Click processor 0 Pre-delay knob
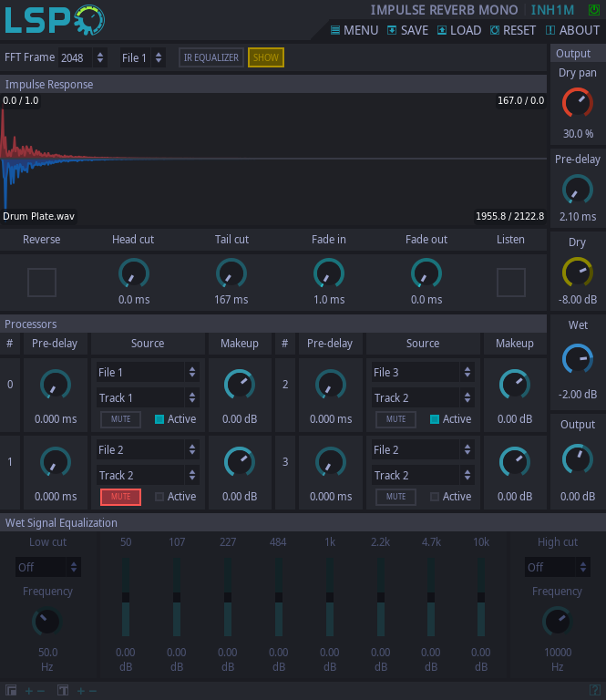The image size is (606, 700). tap(56, 385)
